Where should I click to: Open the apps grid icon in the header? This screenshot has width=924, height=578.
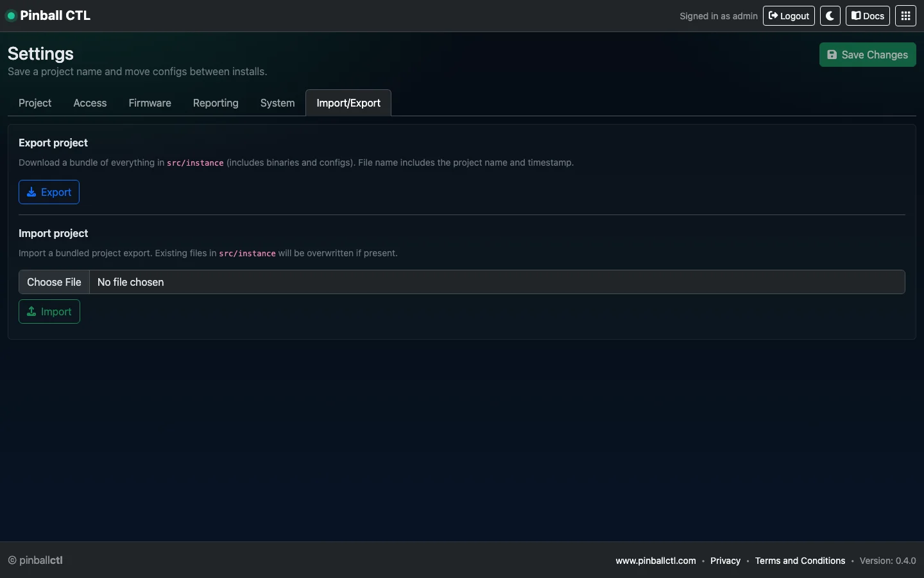[x=905, y=15]
